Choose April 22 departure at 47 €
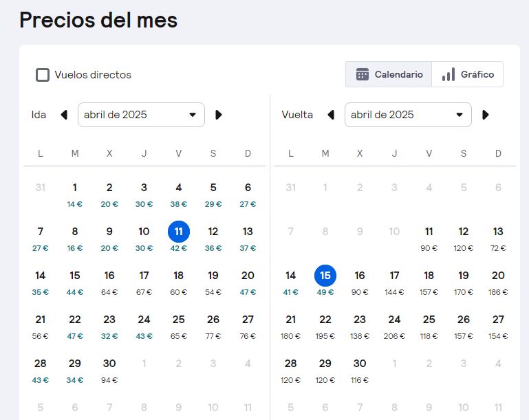Screen dimensions: 529x420 pos(75,327)
